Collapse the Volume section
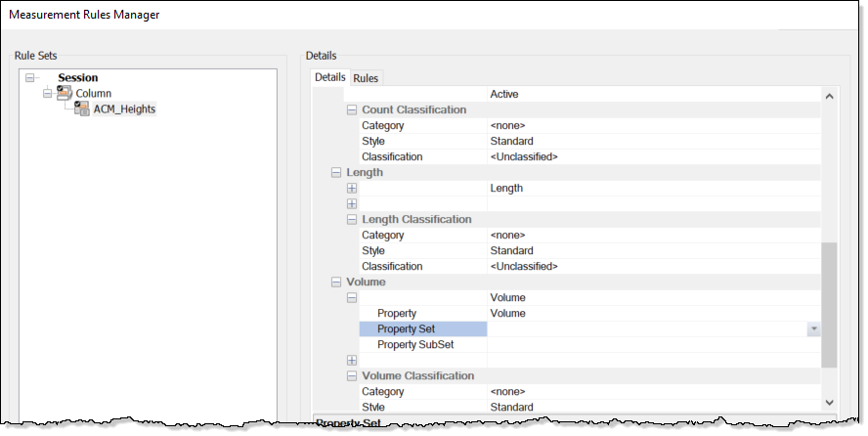This screenshot has height=436, width=868. [x=336, y=283]
